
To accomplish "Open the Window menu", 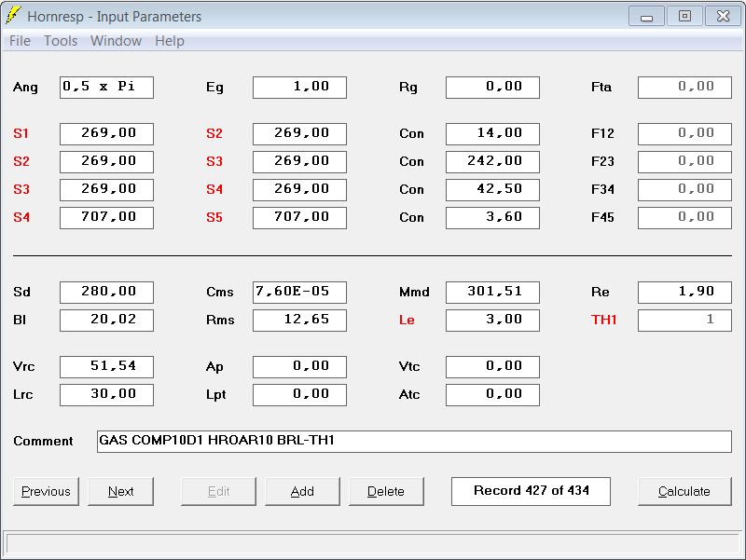I will [x=116, y=41].
